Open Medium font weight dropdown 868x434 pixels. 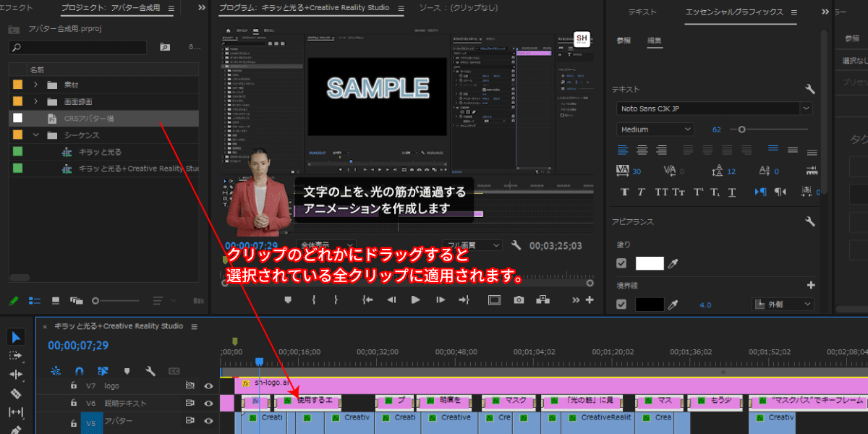655,129
